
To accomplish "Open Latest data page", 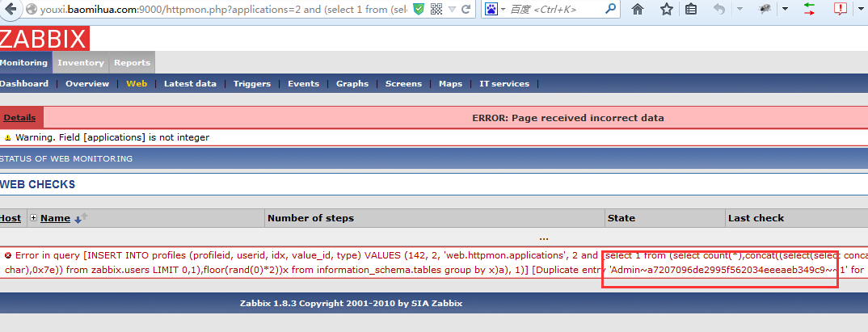I will point(191,83).
